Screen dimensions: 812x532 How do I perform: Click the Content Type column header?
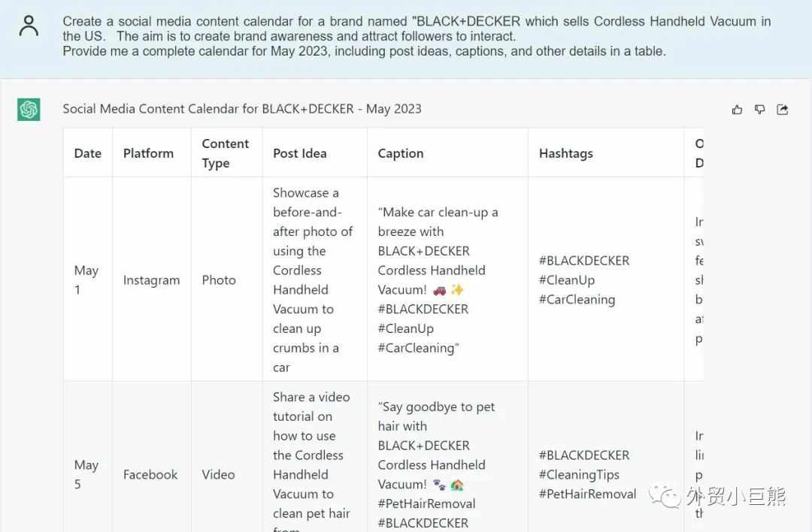coord(226,153)
